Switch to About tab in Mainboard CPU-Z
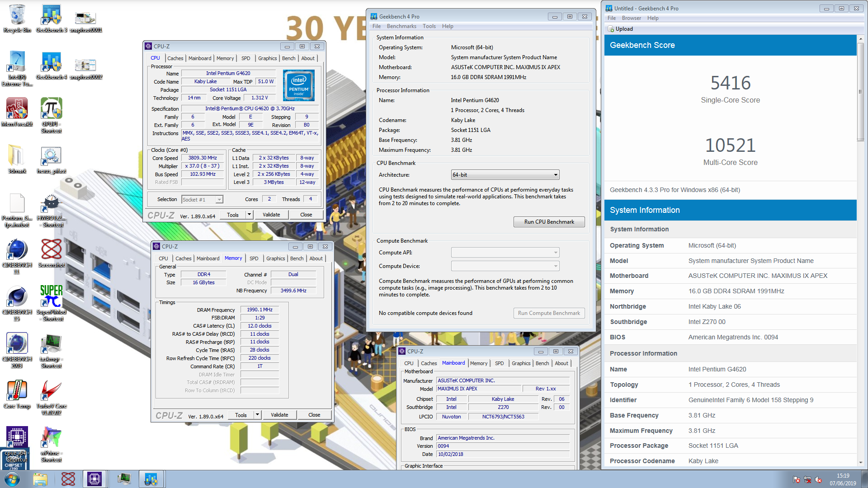The image size is (868, 488). pos(561,363)
